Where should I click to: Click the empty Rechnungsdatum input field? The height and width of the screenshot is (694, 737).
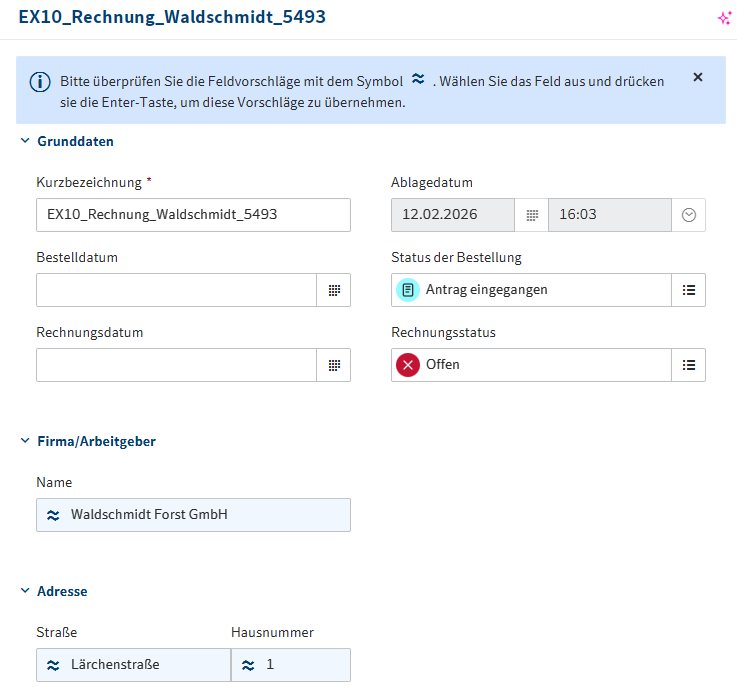tap(176, 365)
